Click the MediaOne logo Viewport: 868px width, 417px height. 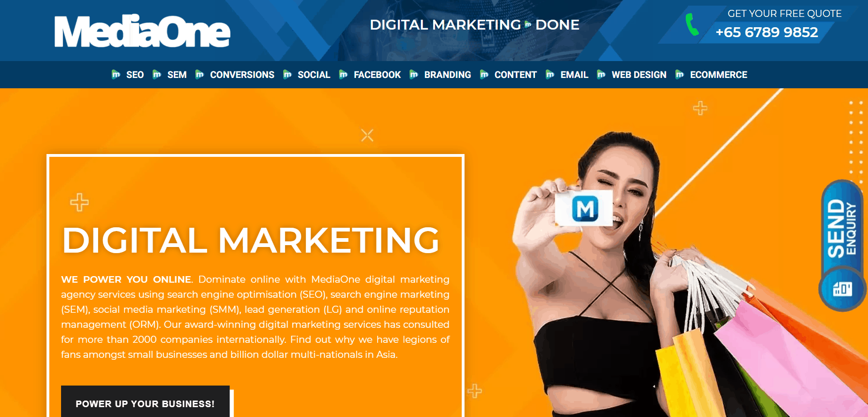pos(142,31)
